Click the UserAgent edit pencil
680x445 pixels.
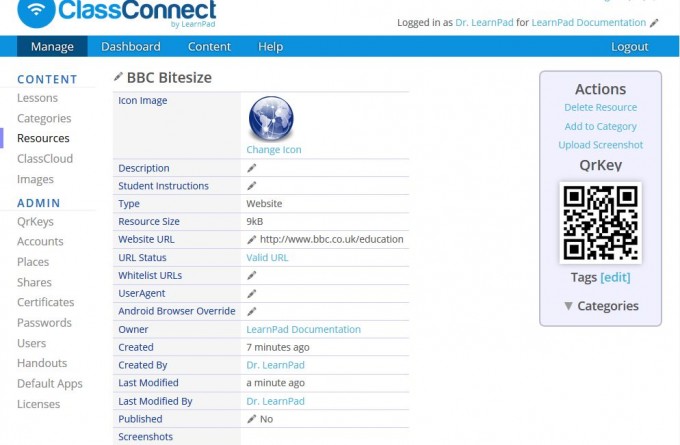click(x=252, y=294)
